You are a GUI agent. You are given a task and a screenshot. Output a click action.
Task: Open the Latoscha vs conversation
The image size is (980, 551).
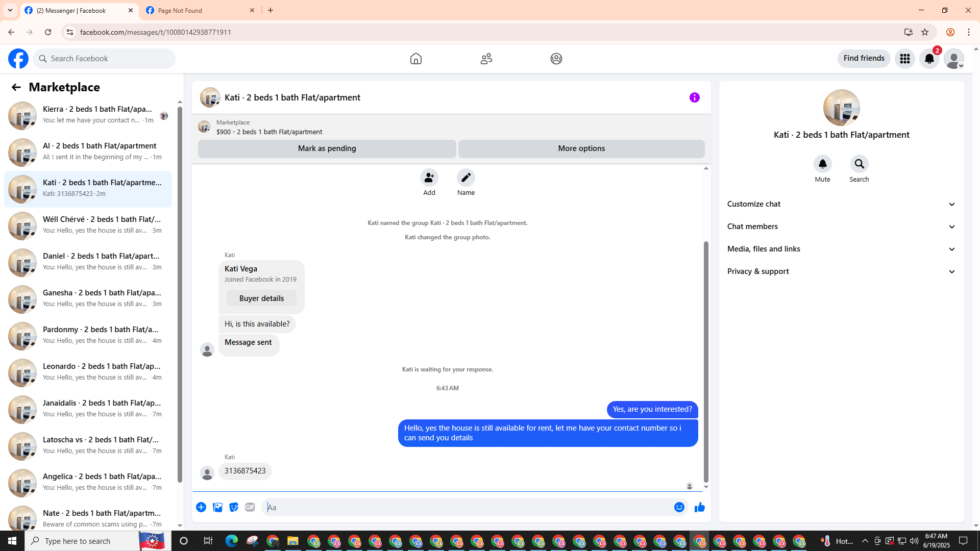point(88,446)
